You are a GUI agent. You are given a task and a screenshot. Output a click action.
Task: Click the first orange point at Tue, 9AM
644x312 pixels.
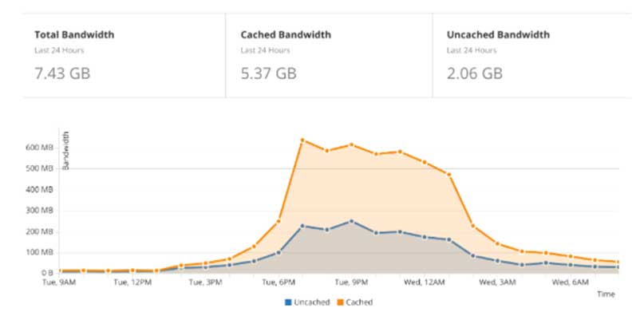[60, 271]
